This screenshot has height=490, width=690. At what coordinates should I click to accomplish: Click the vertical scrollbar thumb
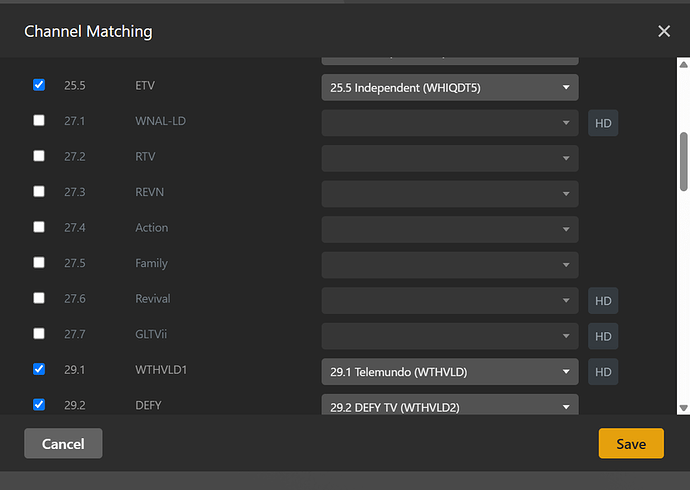coord(683,160)
